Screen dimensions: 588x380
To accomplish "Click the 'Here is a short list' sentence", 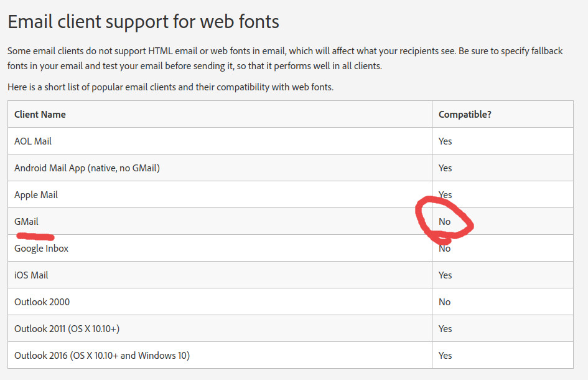I will pyautogui.click(x=170, y=87).
